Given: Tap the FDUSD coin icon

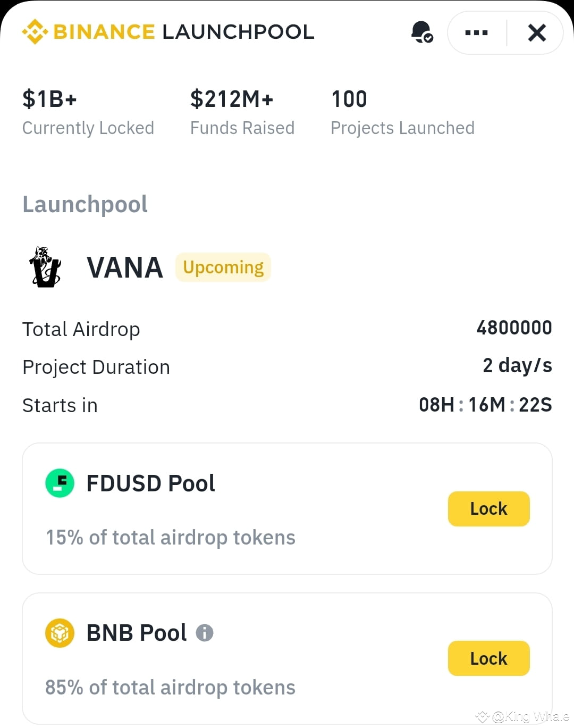Looking at the screenshot, I should pos(60,483).
